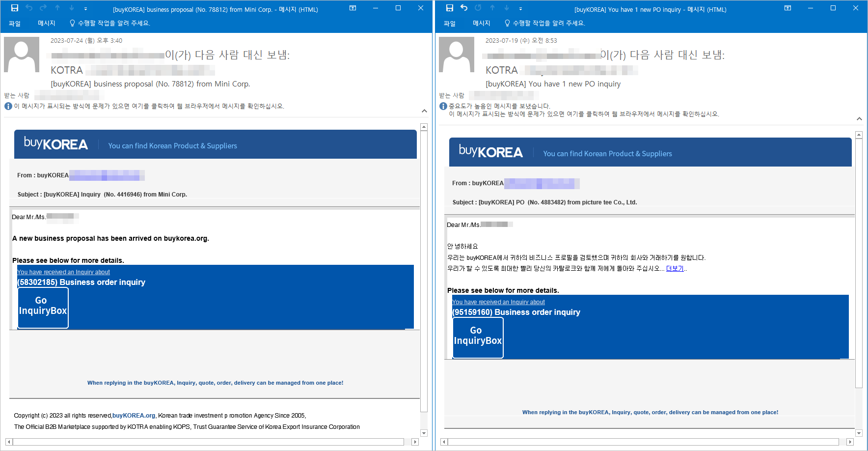The image size is (868, 451).
Task: Click horizontal scrollbar left arrow in right message
Action: [x=444, y=442]
